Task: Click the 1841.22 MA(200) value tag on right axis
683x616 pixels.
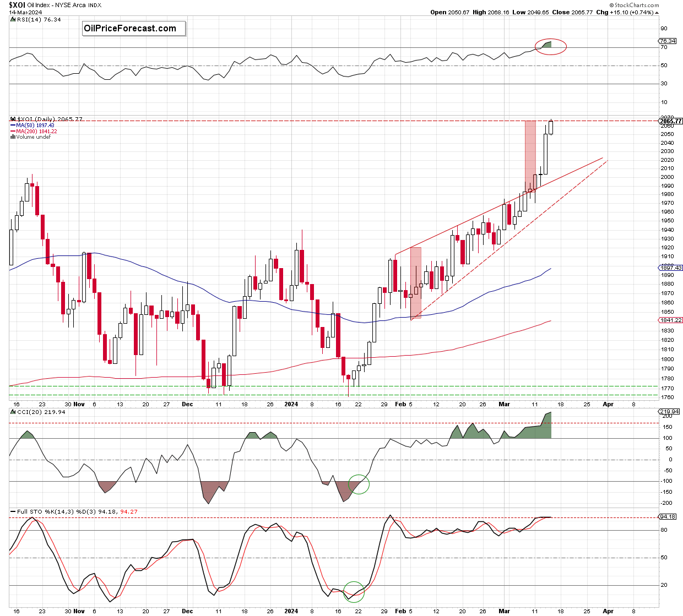Action: coord(670,320)
